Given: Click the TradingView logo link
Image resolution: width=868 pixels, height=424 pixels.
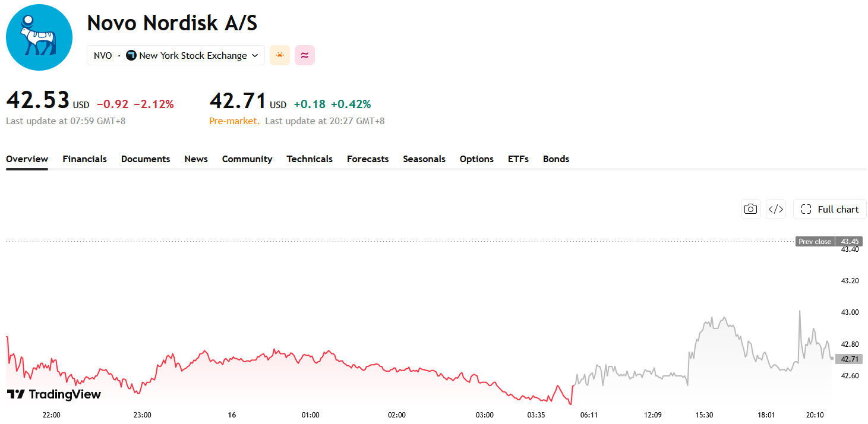Looking at the screenshot, I should (x=54, y=394).
